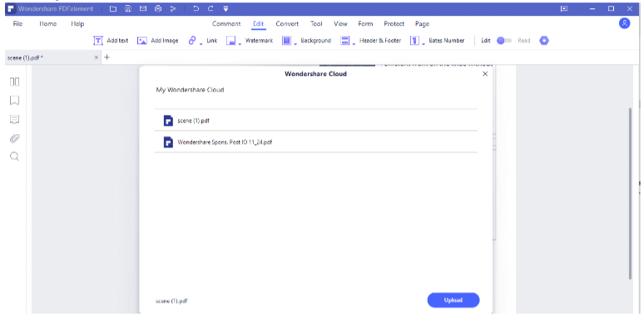Click the Background label in toolbar
Screen dimensions: 644x320
(x=316, y=41)
